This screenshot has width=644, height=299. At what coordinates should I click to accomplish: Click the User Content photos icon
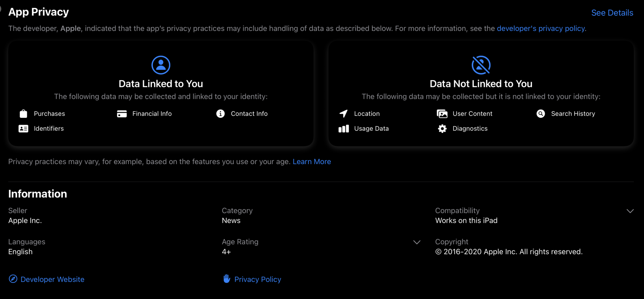(x=442, y=114)
